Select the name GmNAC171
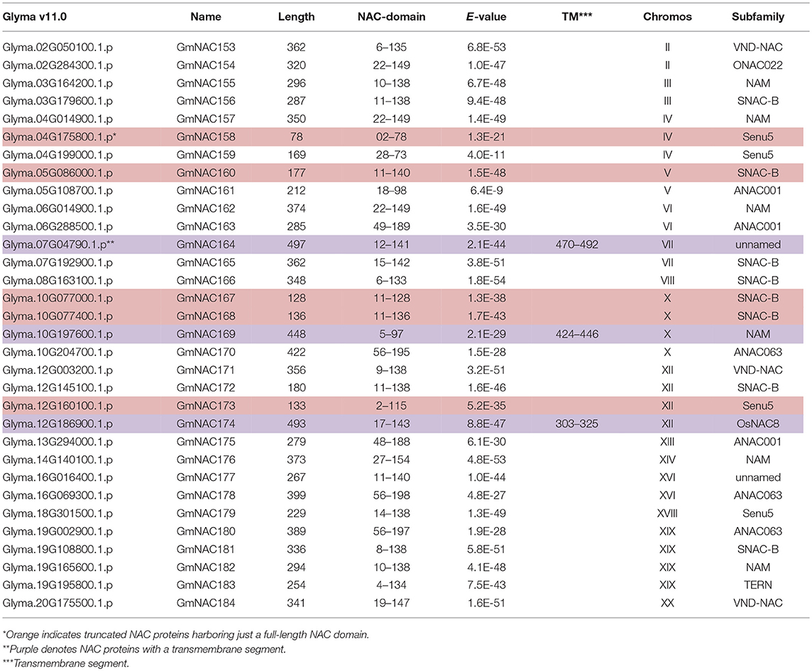 (206, 370)
